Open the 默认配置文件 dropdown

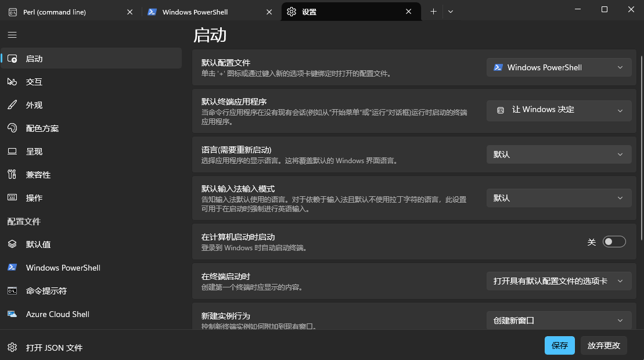(559, 67)
